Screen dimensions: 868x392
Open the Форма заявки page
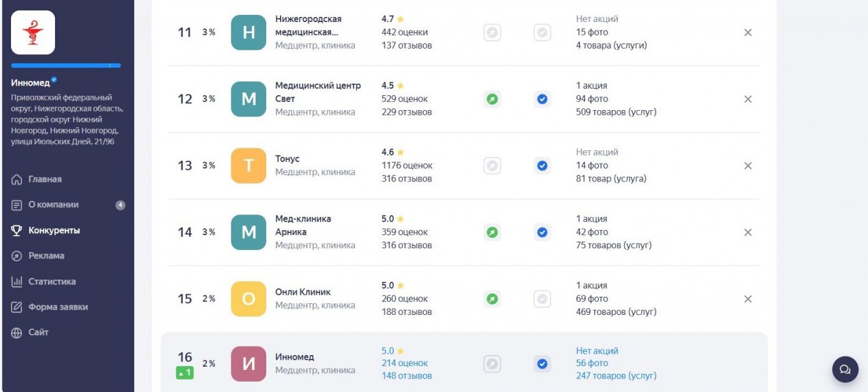tap(58, 307)
